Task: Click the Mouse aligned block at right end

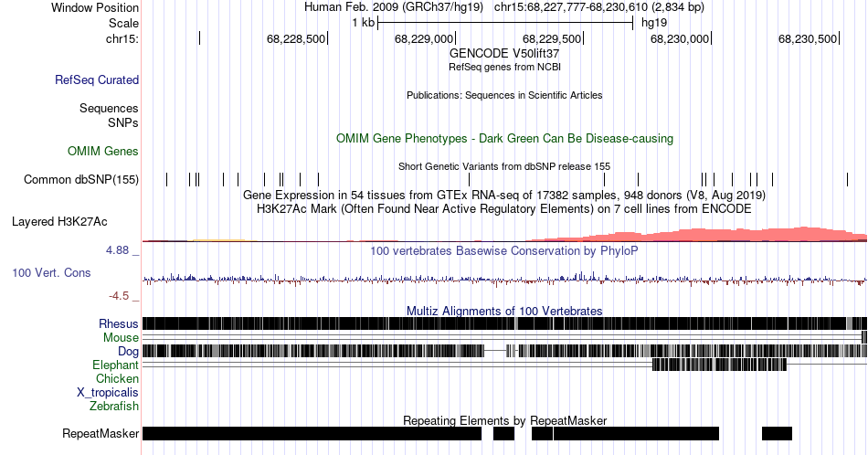Action: [864, 338]
